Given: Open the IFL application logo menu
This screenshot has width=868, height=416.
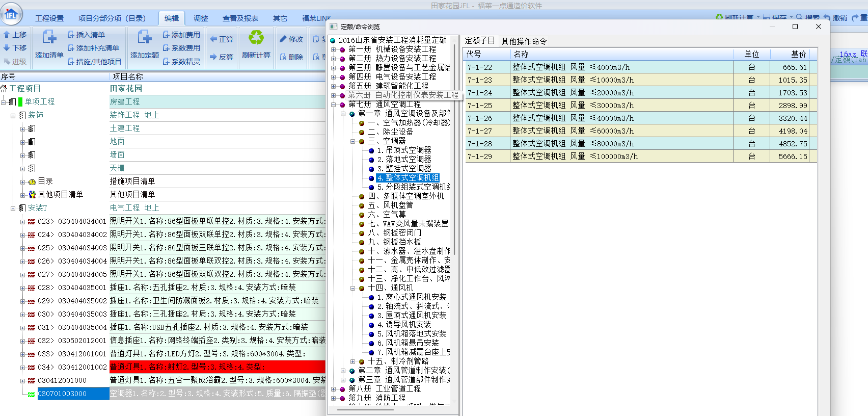Looking at the screenshot, I should [x=11, y=14].
